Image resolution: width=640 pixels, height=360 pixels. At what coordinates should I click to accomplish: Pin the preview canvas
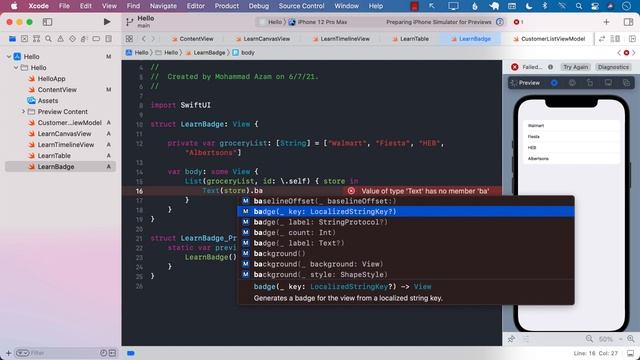point(511,339)
